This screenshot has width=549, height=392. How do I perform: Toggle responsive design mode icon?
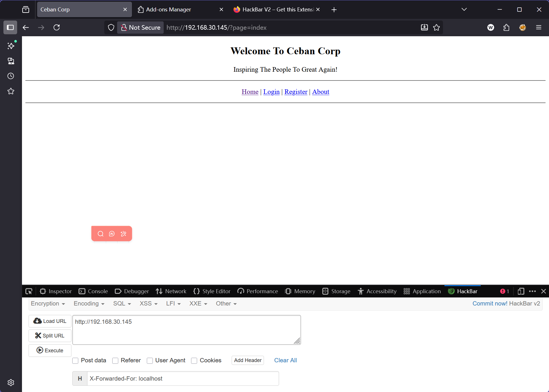(521, 291)
